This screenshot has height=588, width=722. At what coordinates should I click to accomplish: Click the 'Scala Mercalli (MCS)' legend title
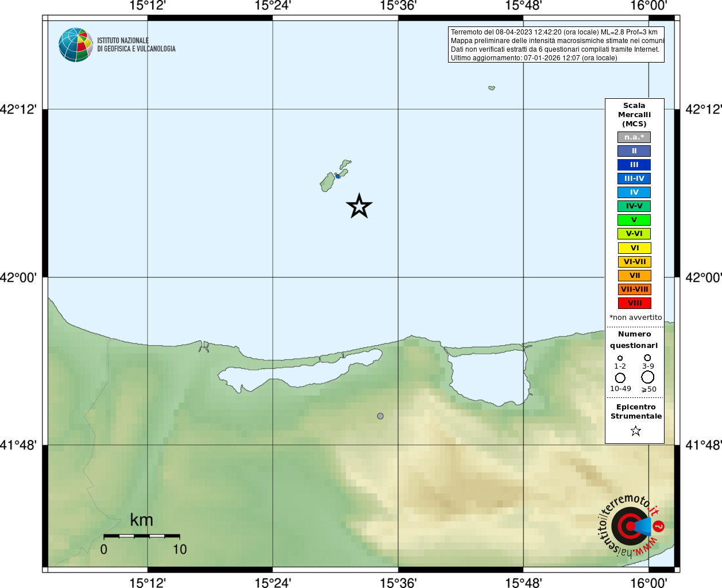pos(634,115)
